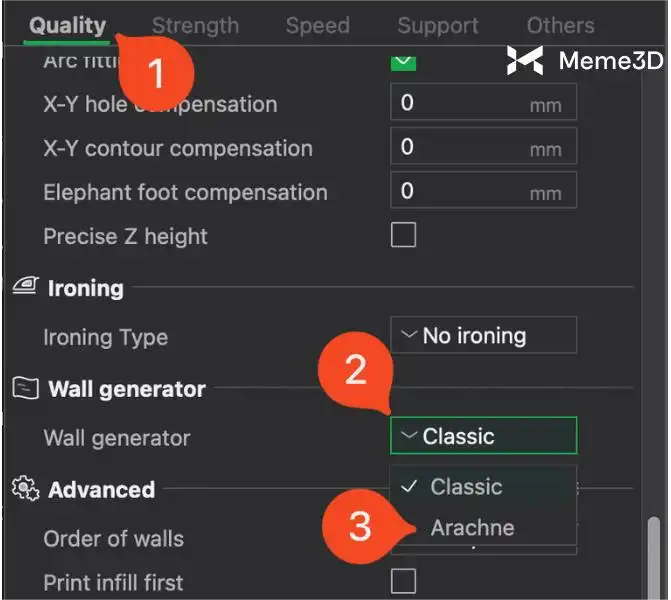Screen dimensions: 671x600
Task: Switch to the Quality tab
Action: pos(67,26)
